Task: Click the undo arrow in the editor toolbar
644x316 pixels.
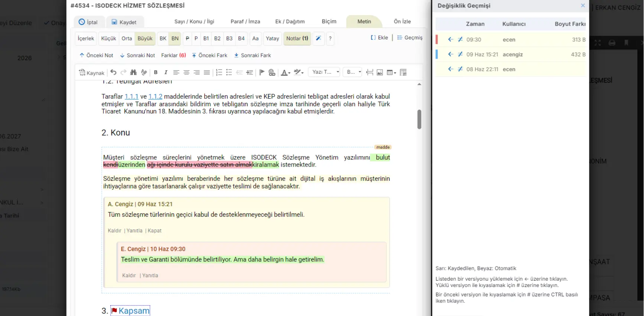Action: [114, 72]
